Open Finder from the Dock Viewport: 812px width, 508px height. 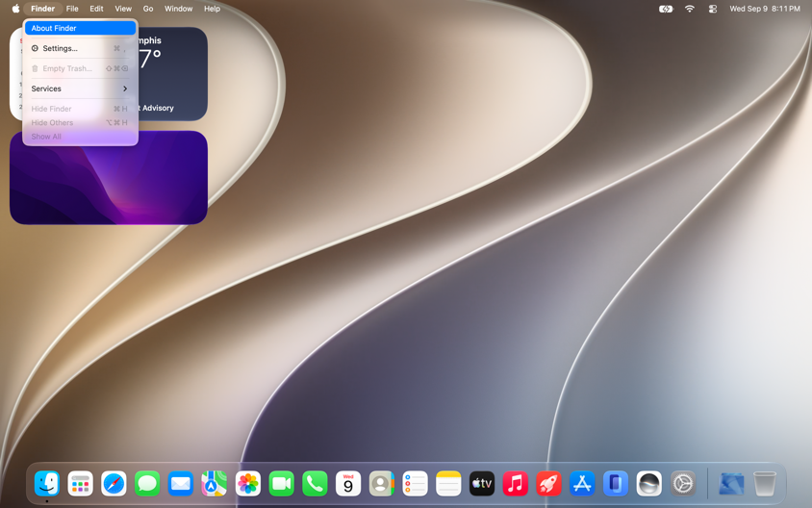click(x=47, y=484)
